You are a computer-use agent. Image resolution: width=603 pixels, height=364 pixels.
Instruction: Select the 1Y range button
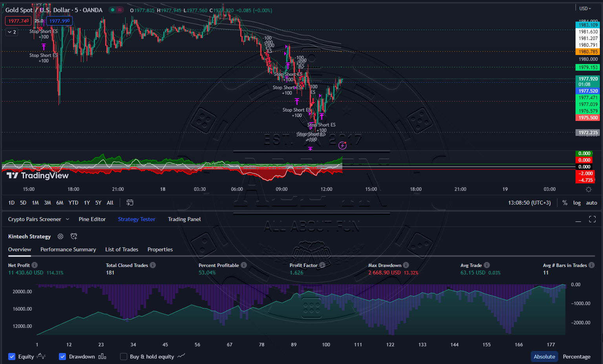[x=86, y=203]
